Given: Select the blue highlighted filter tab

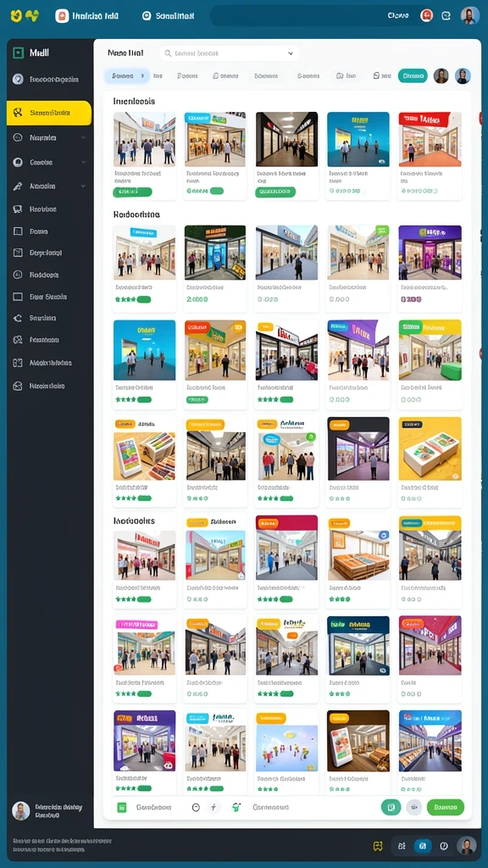Looking at the screenshot, I should tap(127, 75).
